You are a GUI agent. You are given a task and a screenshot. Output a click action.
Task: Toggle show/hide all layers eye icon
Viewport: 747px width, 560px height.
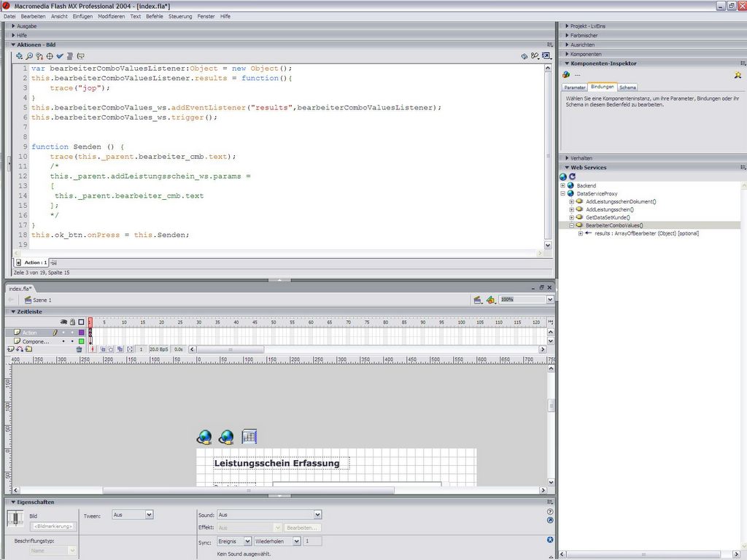tap(63, 322)
